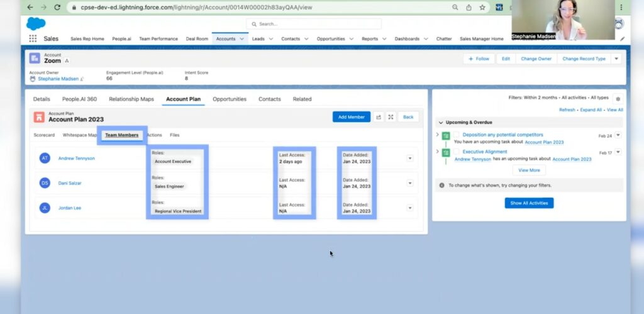Viewport: 644px width, 314px height.
Task: Reload the page with the refresh icon
Action: pos(57,8)
